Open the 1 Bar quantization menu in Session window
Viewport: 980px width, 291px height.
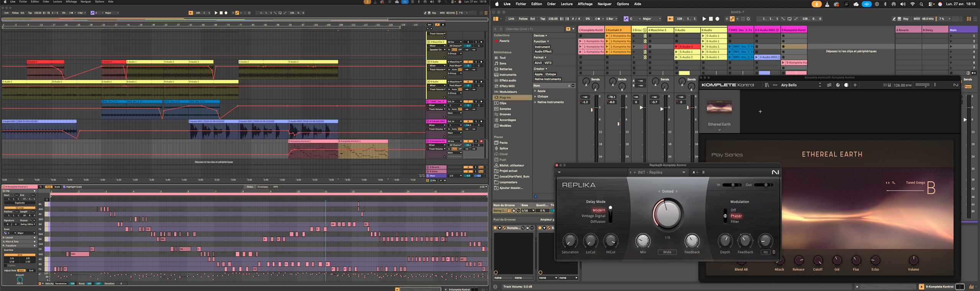point(612,19)
